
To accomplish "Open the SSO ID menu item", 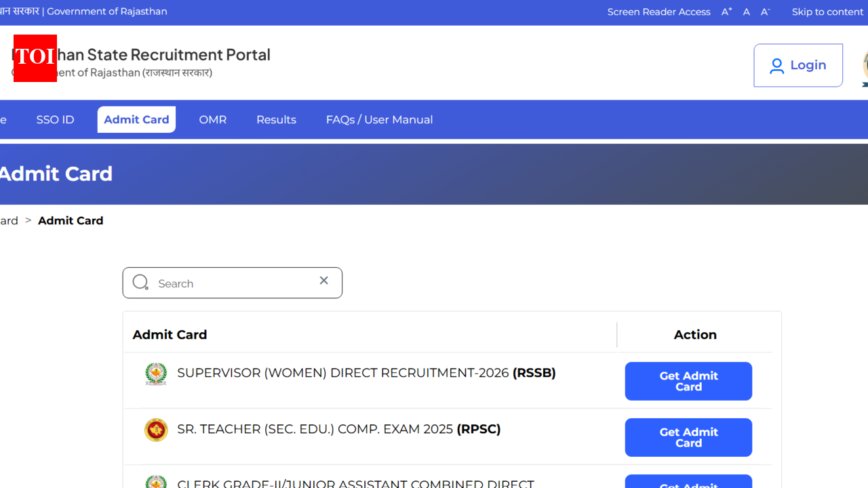I will pyautogui.click(x=56, y=120).
